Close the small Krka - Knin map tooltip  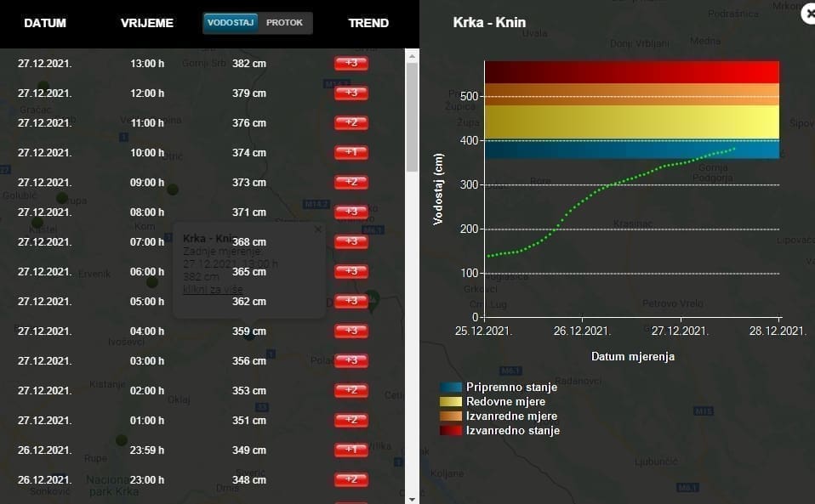click(318, 229)
